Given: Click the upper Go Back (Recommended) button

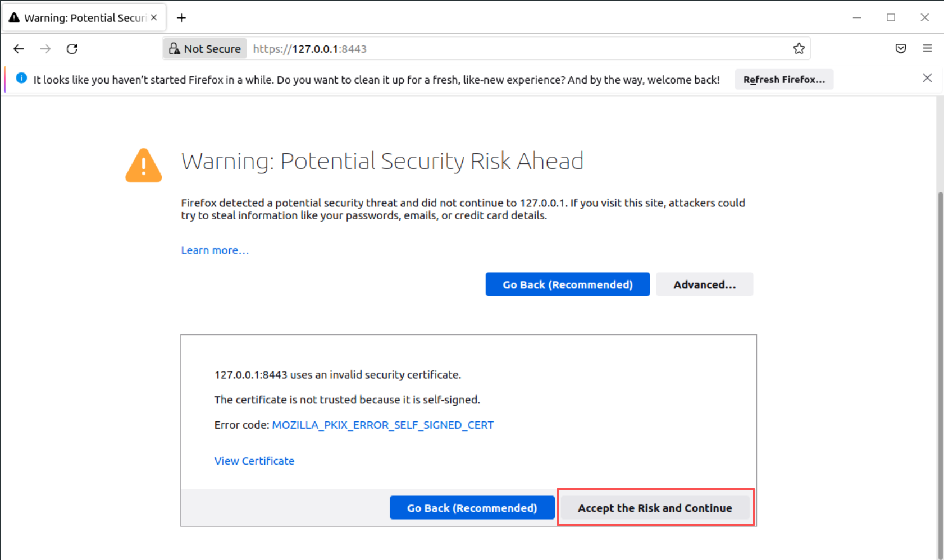Looking at the screenshot, I should [x=567, y=284].
